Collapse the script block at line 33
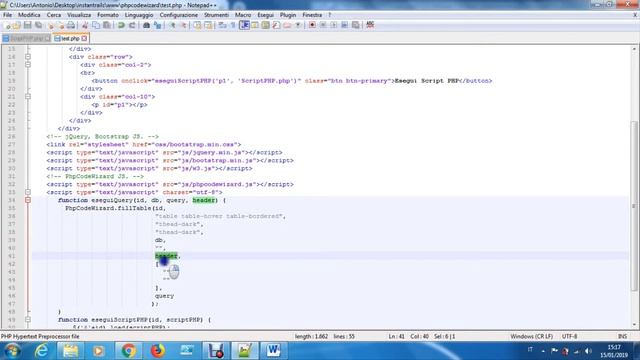 pos(28,192)
